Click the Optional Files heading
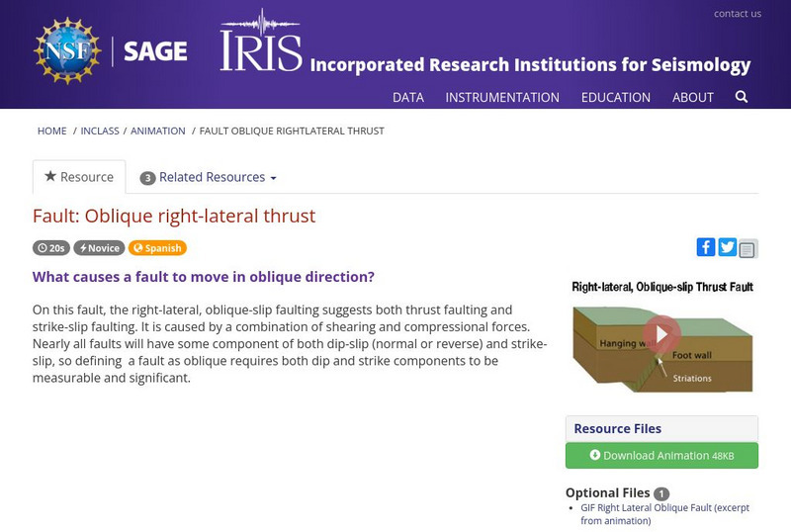Viewport: 791px width, 532px height. [x=607, y=492]
